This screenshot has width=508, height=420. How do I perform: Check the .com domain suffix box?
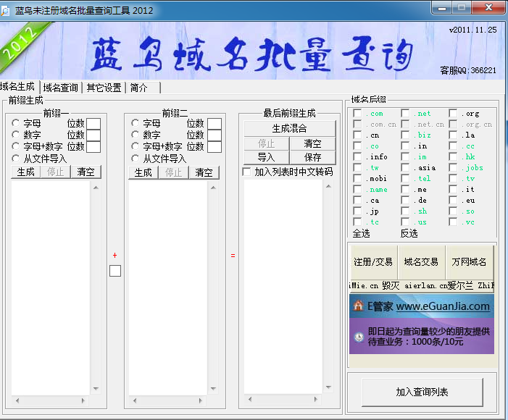pos(358,114)
